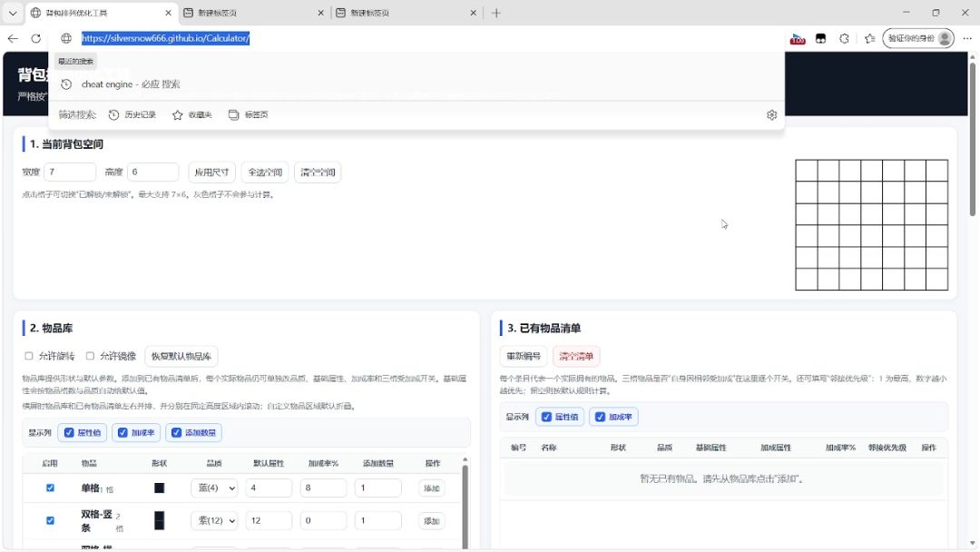Viewport: 980px width, 552px height.
Task: Close the second 新建标签页 tab
Action: [473, 13]
